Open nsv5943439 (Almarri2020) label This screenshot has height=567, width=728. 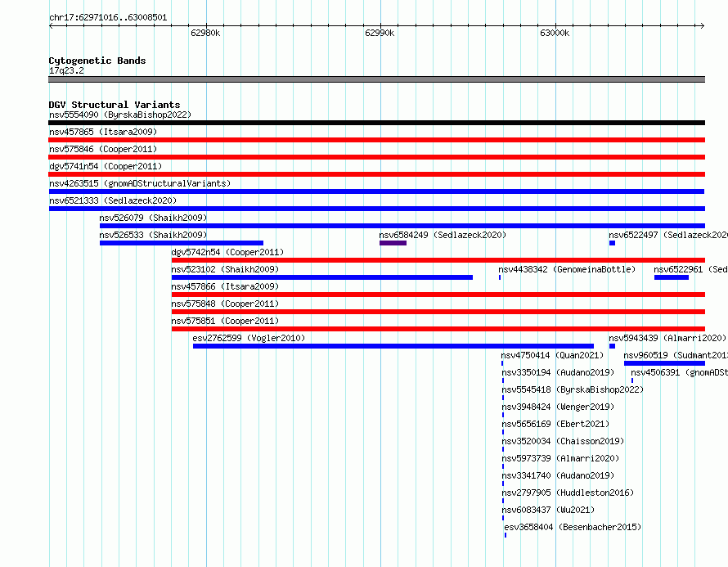667,338
